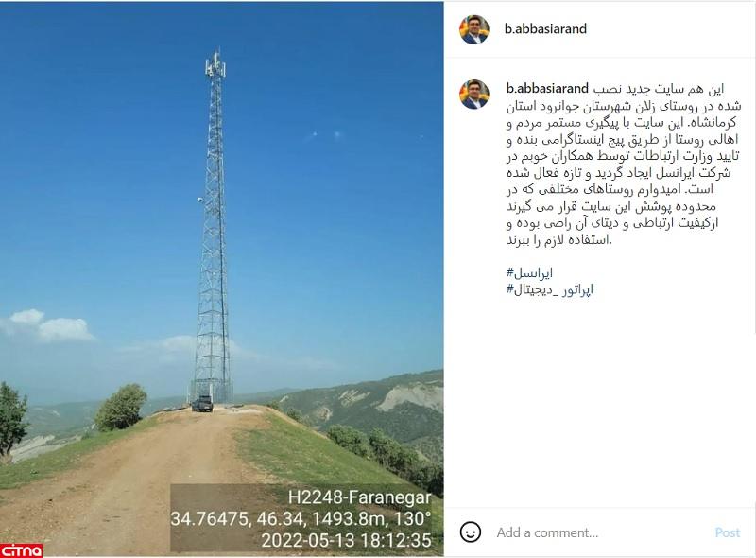756x558 pixels.
Task: Click the header profile avatar of b.abbasiarand
Action: coord(474,29)
